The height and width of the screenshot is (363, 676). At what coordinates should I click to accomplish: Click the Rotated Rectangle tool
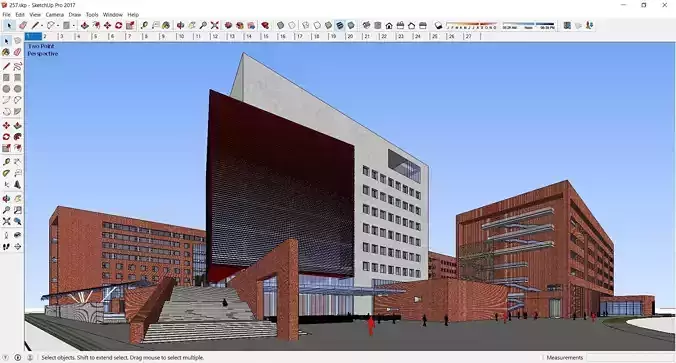18,78
